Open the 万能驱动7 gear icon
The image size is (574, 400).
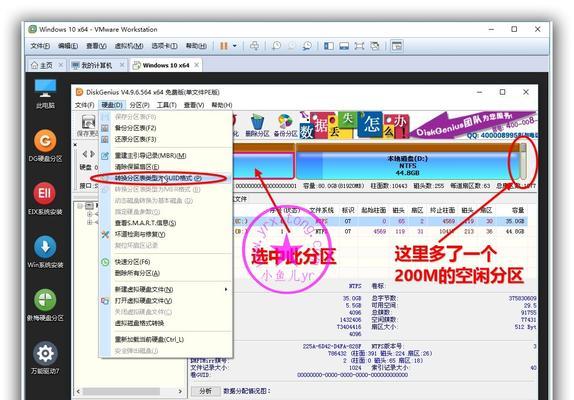click(x=45, y=358)
